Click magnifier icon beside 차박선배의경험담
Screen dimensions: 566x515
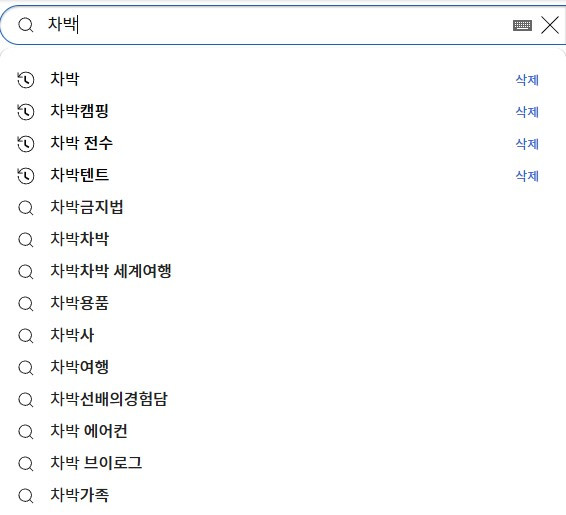coord(26,400)
